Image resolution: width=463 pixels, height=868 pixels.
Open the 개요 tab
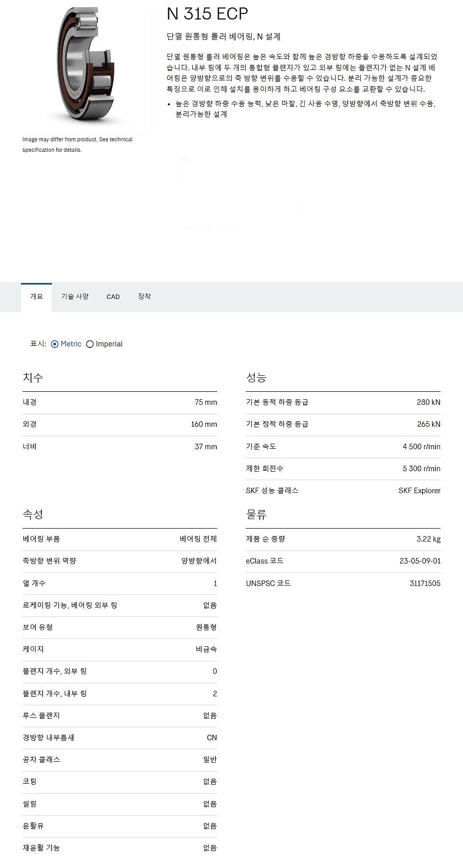coord(36,296)
